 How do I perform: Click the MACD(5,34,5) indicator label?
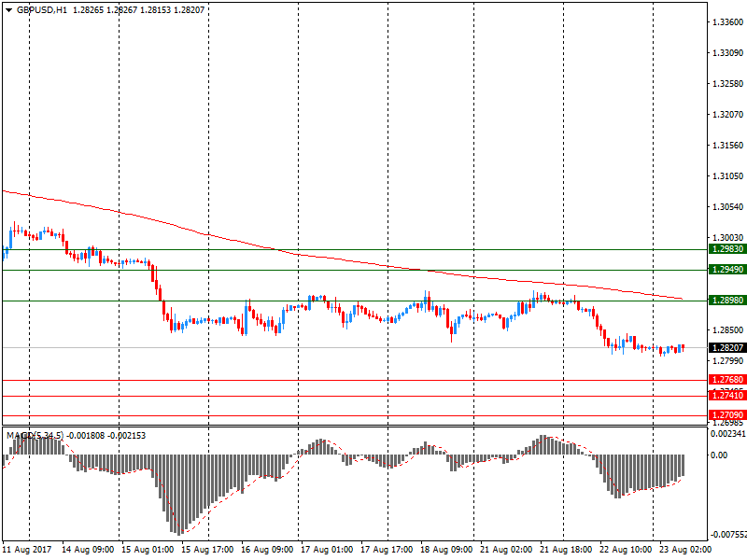35,435
